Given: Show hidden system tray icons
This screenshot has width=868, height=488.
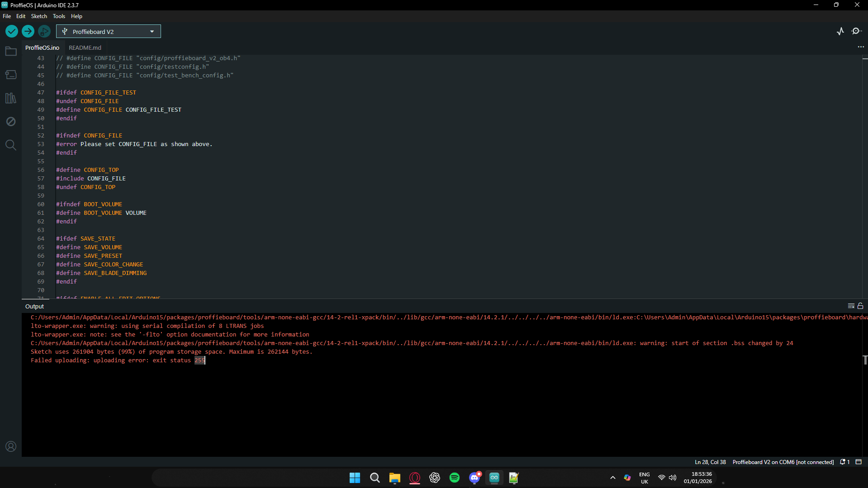Looking at the screenshot, I should pos(613,478).
